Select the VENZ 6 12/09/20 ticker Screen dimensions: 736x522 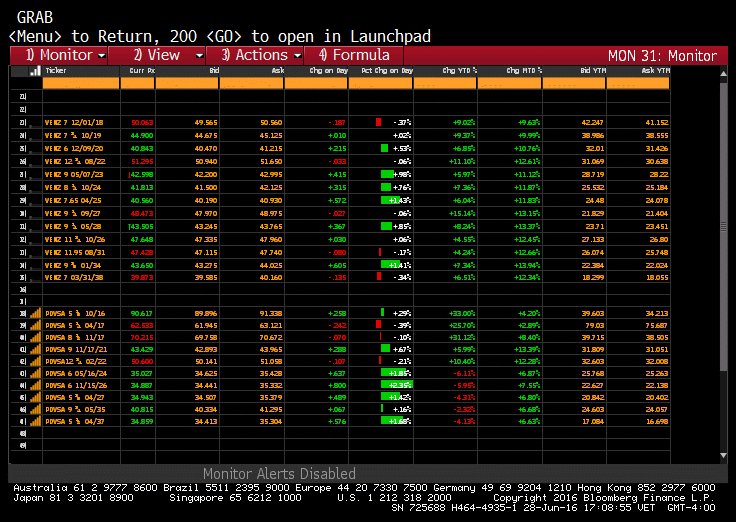point(74,148)
